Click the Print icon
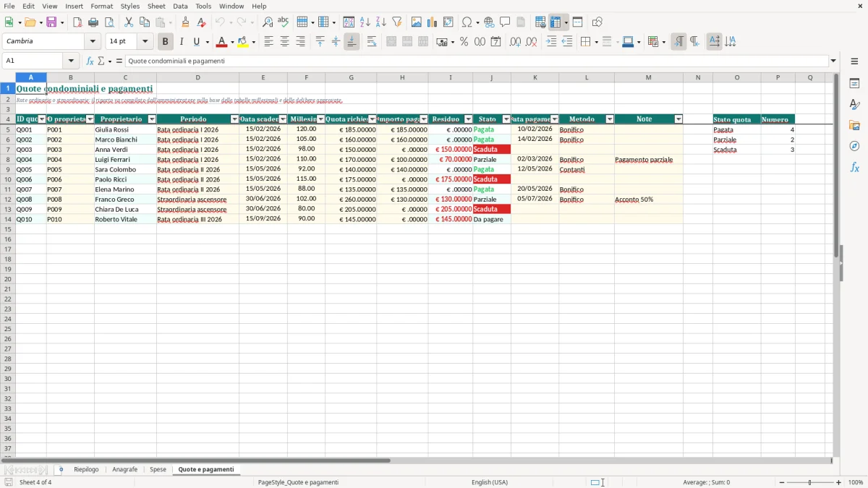The width and height of the screenshot is (868, 488). coord(93,22)
